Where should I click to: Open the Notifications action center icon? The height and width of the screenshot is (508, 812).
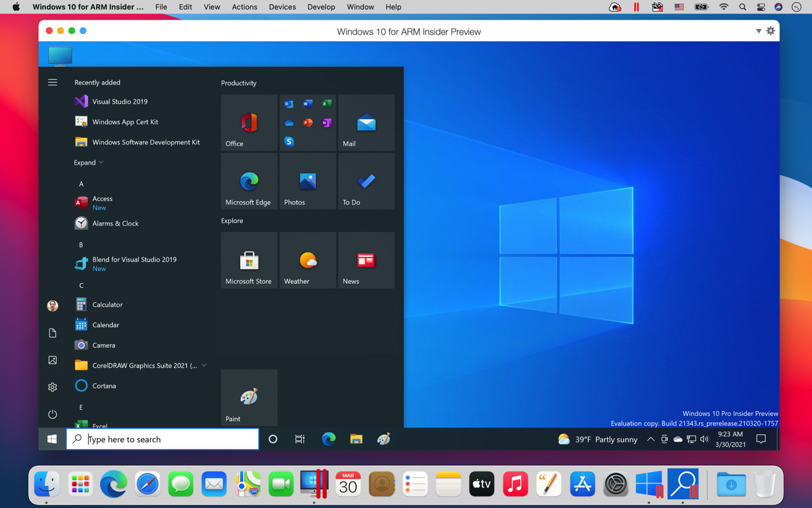point(761,440)
